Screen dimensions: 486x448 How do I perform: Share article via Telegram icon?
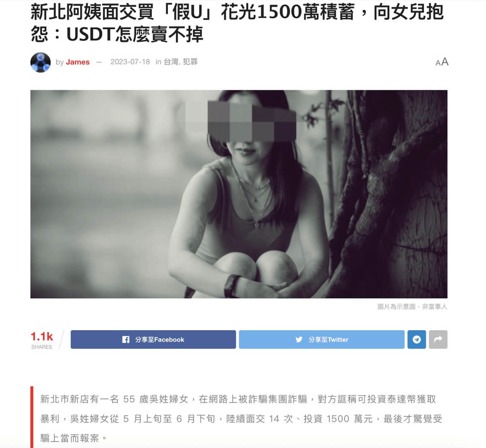(x=416, y=340)
